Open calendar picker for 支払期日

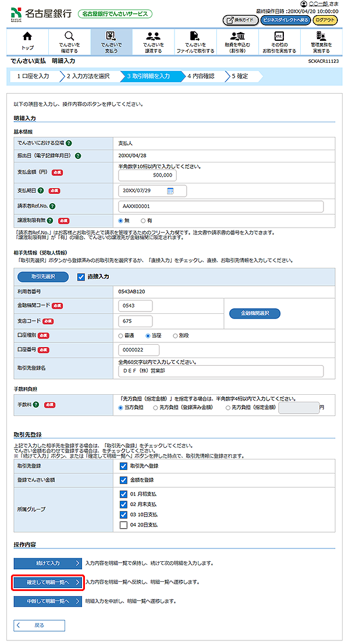coord(170,190)
